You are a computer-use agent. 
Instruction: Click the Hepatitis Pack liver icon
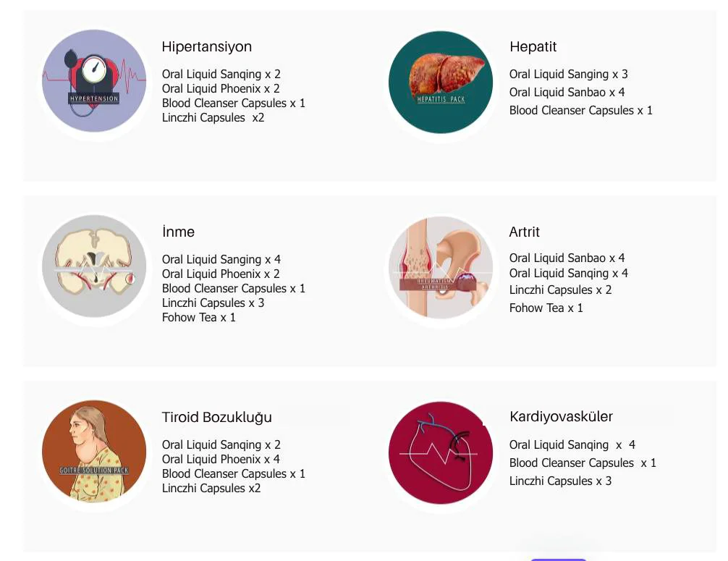(x=441, y=82)
